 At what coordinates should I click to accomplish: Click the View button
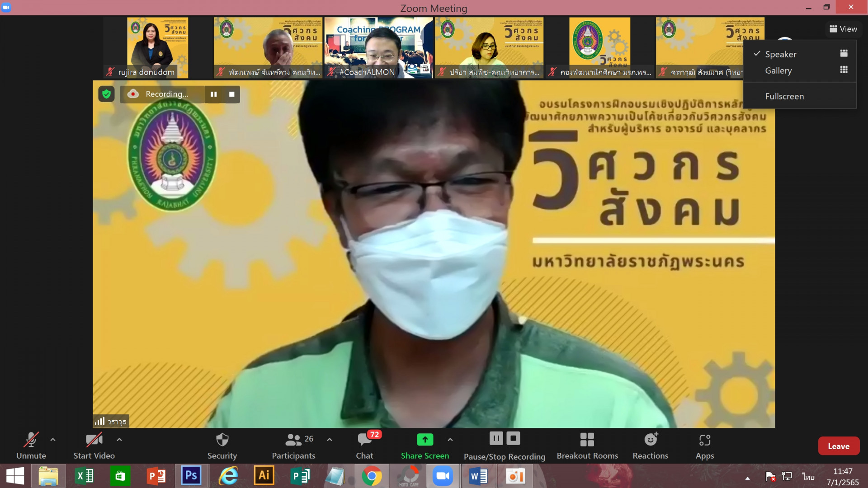pos(843,29)
